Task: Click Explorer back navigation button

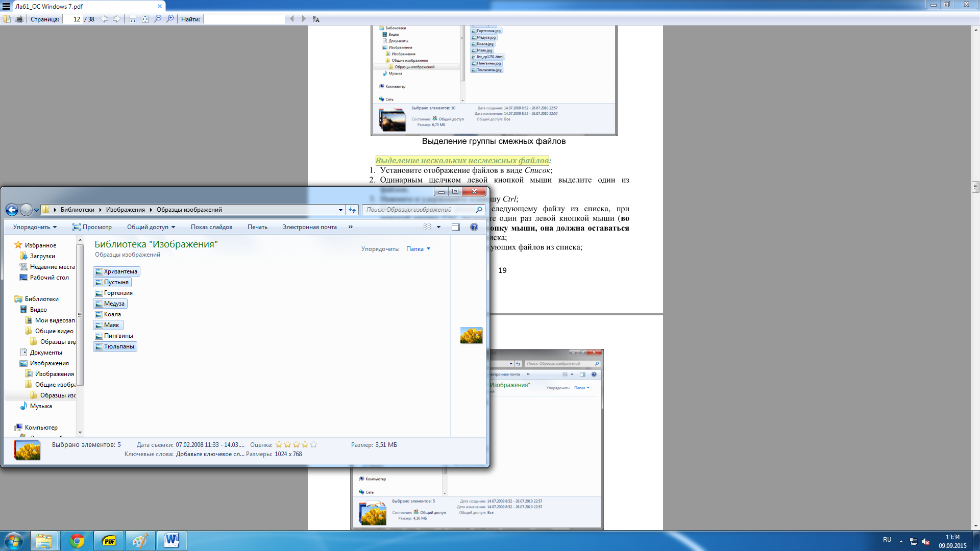Action: pyautogui.click(x=12, y=210)
